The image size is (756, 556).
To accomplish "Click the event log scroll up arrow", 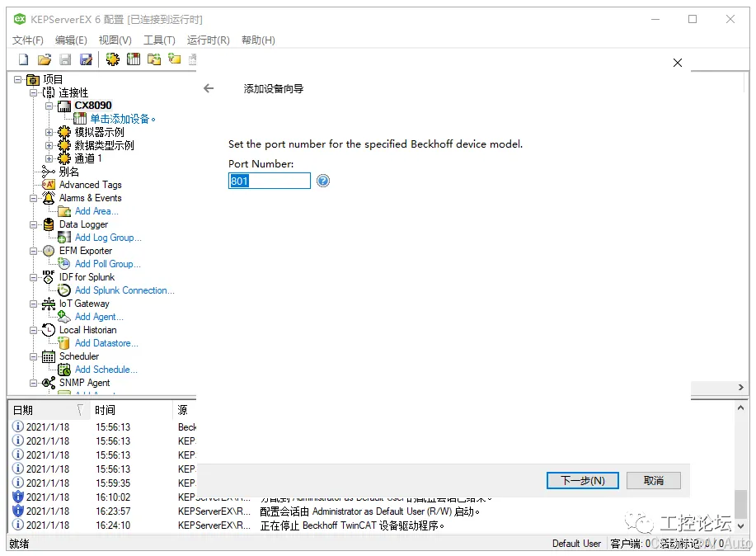I will (x=740, y=408).
